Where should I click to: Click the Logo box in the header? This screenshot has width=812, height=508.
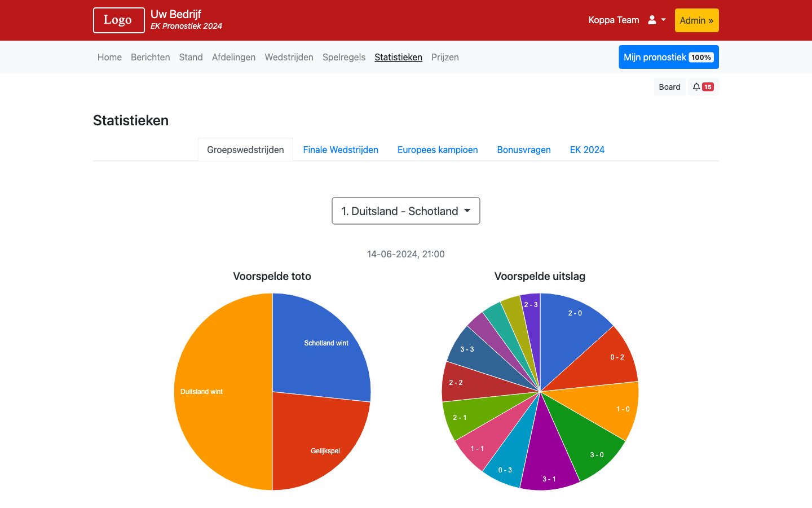119,20
